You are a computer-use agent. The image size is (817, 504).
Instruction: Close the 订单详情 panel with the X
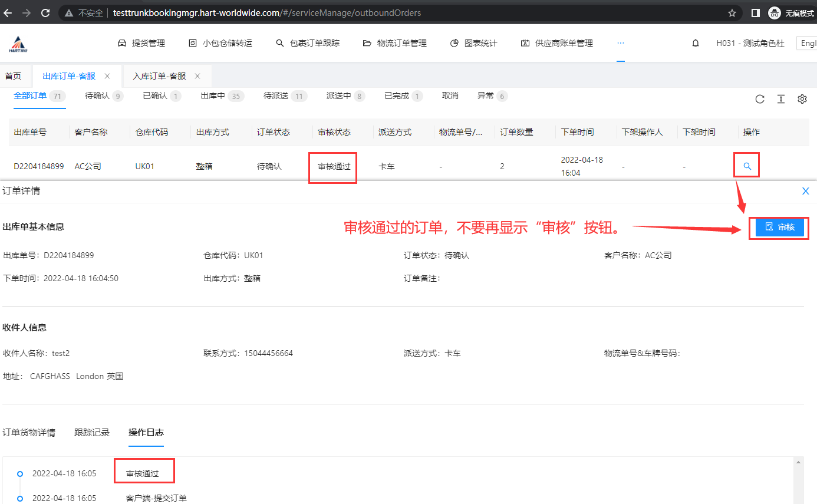tap(805, 191)
